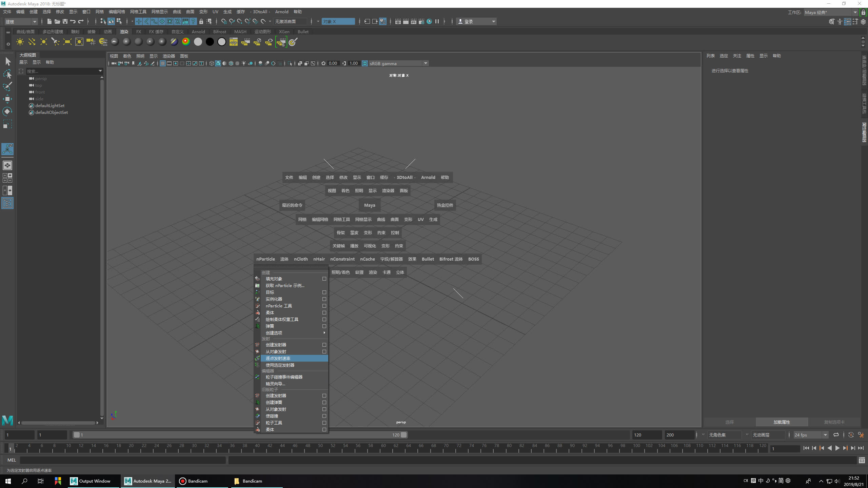Create a spot light from the Render shelf
Screen dimensions: 868x488
point(55,41)
